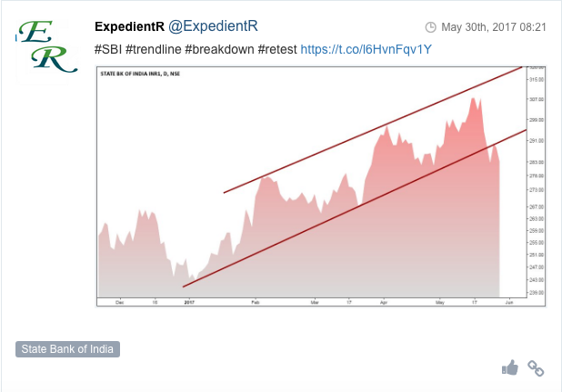Click the 2017 date axis label

click(x=189, y=303)
